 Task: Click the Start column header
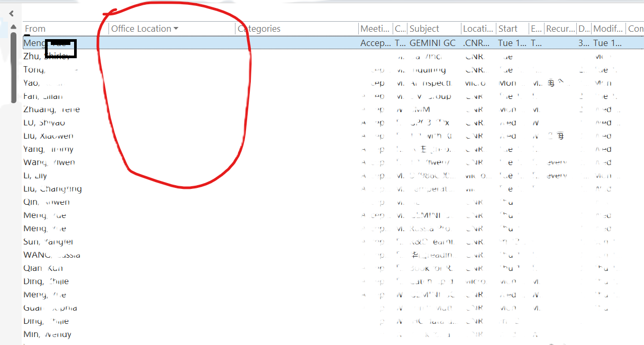click(508, 29)
